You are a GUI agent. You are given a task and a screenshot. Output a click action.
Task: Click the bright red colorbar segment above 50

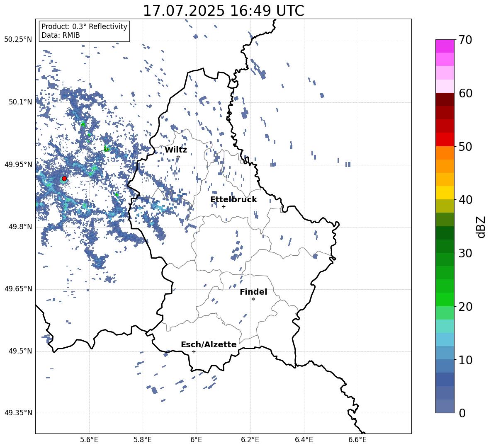(x=445, y=140)
